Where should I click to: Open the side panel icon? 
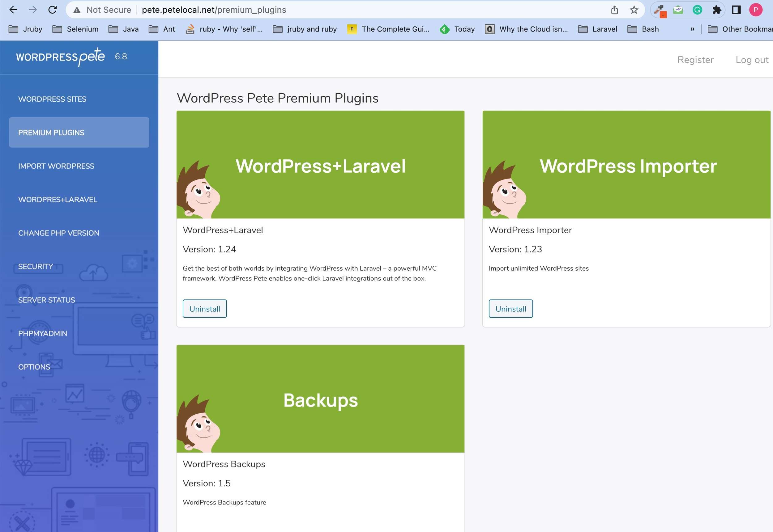click(x=736, y=10)
